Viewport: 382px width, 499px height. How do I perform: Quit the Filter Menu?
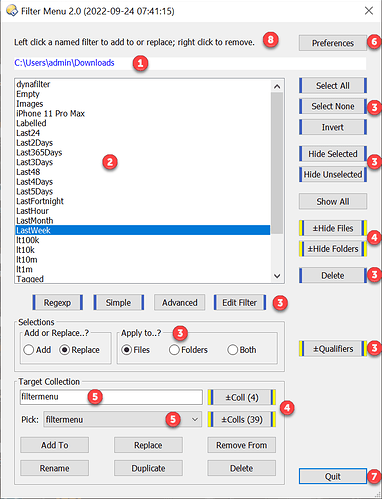point(333,476)
